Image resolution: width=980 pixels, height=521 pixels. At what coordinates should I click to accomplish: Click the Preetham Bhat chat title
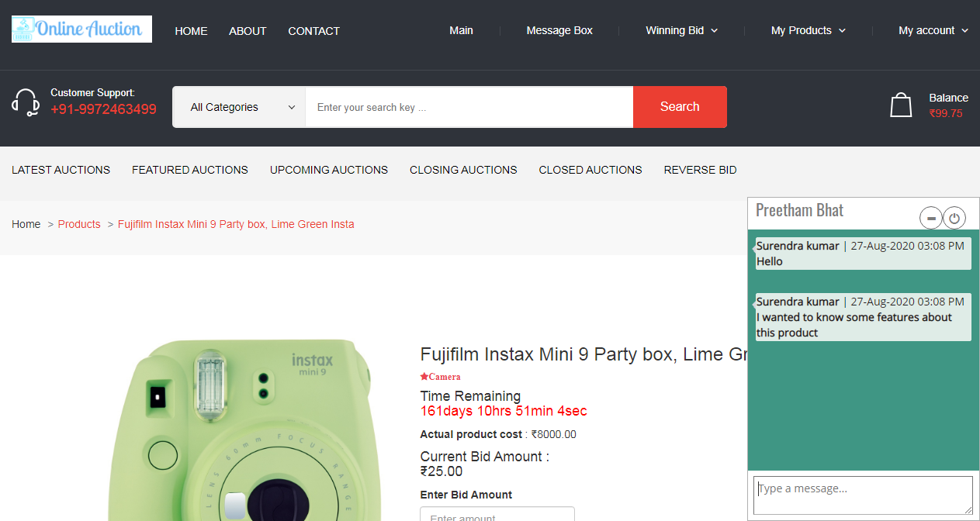799,210
